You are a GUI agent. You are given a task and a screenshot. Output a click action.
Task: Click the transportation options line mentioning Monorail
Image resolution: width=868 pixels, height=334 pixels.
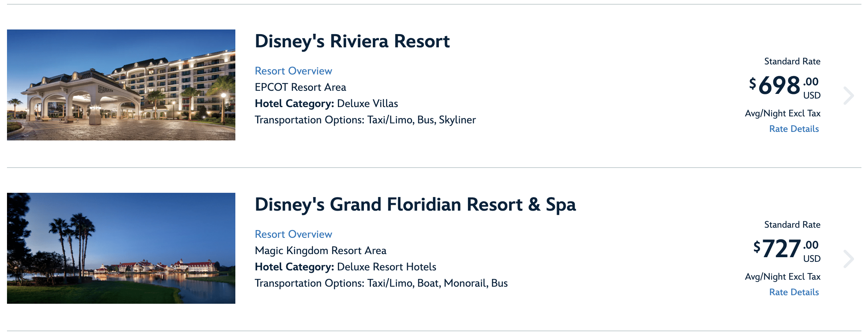coord(381,283)
